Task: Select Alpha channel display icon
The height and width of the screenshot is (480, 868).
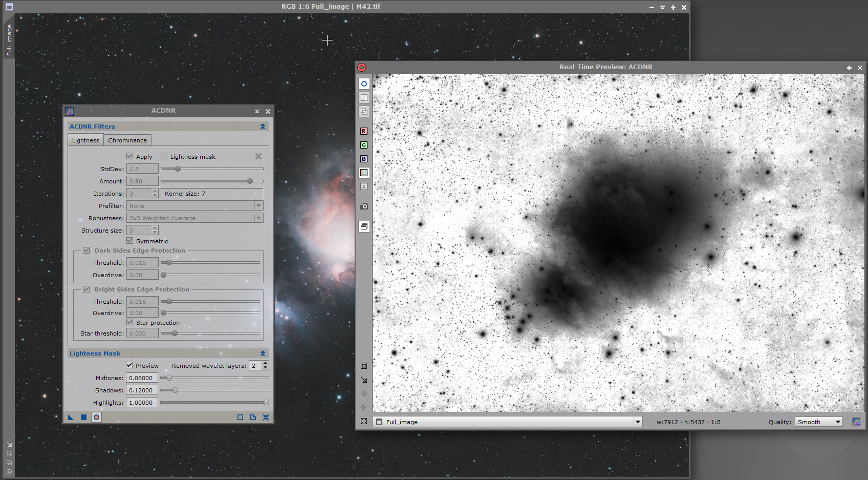Action: click(364, 186)
